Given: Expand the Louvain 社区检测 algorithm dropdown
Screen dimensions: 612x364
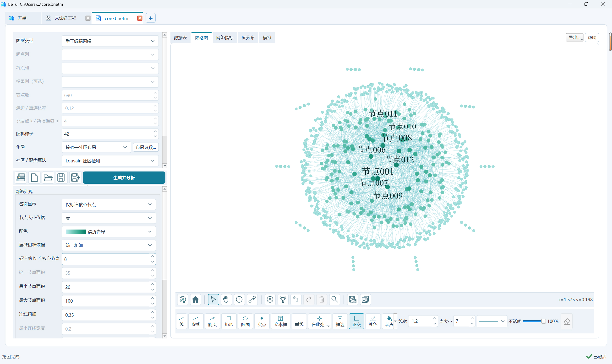Looking at the screenshot, I should click(110, 161).
